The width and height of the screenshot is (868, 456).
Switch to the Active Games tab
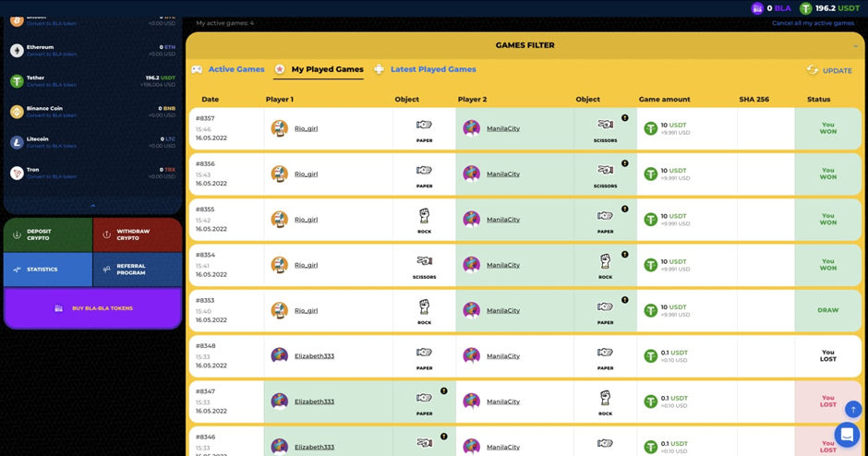[x=236, y=69]
